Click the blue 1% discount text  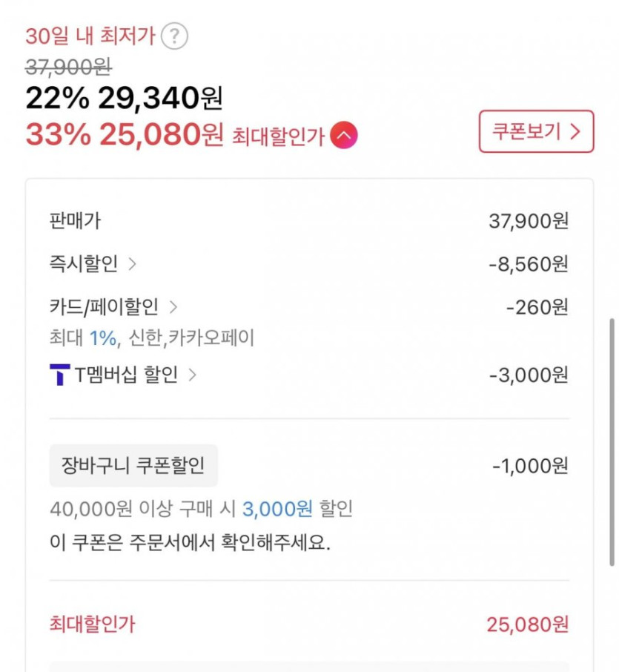tap(103, 338)
